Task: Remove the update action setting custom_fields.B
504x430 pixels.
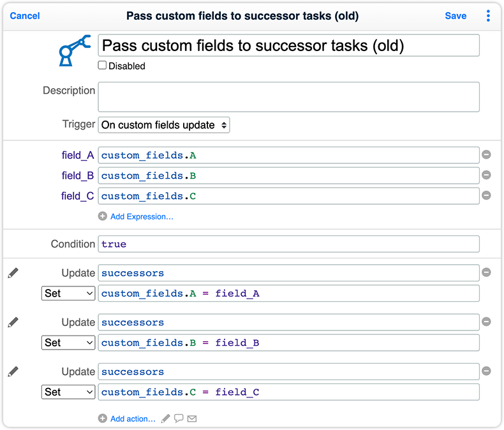Action: [x=486, y=322]
